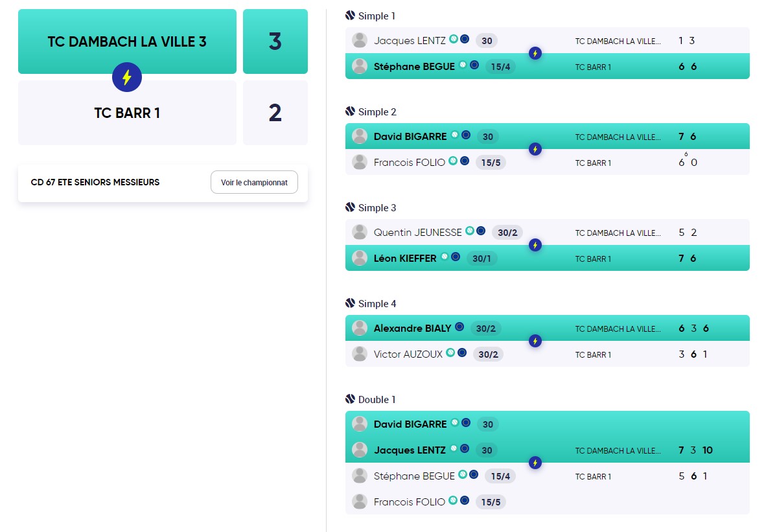Select the TC BARR 1 team card

127,113
